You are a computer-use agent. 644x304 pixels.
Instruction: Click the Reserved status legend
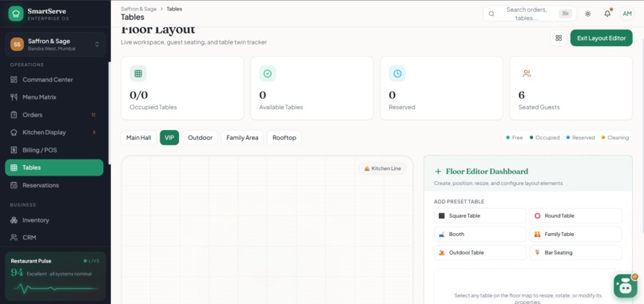(x=580, y=138)
